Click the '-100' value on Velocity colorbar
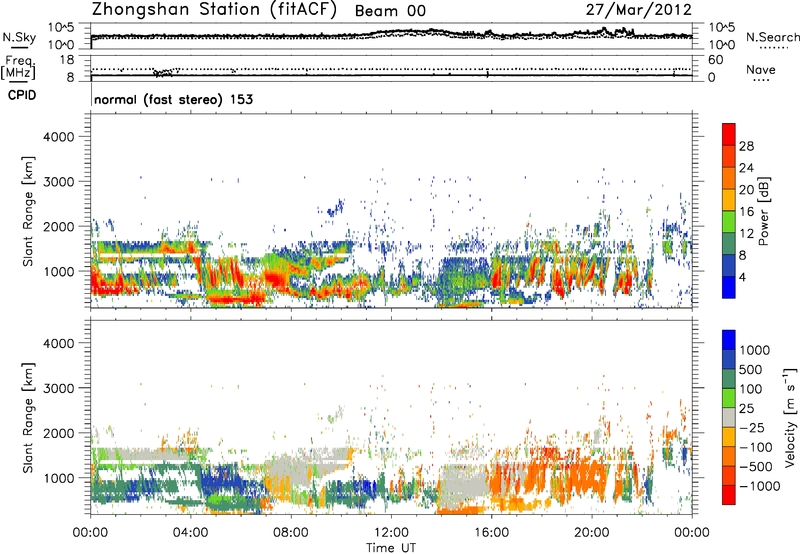Image resolution: width=800 pixels, height=554 pixels. (x=756, y=447)
